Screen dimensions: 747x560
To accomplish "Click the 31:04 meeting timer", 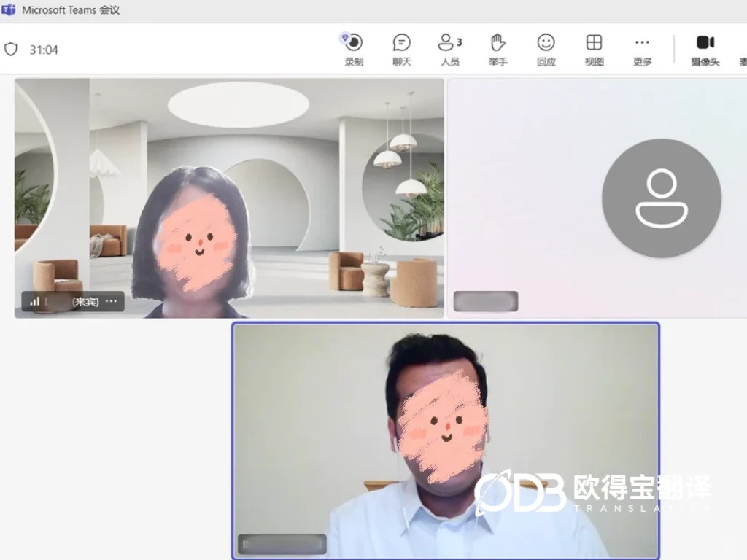I will pyautogui.click(x=44, y=50).
